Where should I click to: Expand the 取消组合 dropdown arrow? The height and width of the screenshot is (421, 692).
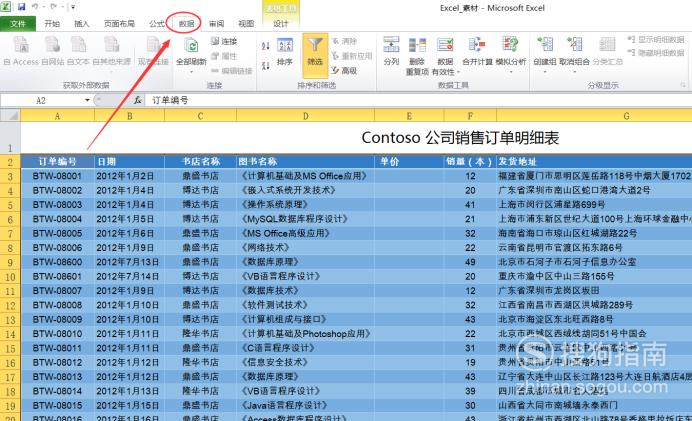[x=574, y=71]
